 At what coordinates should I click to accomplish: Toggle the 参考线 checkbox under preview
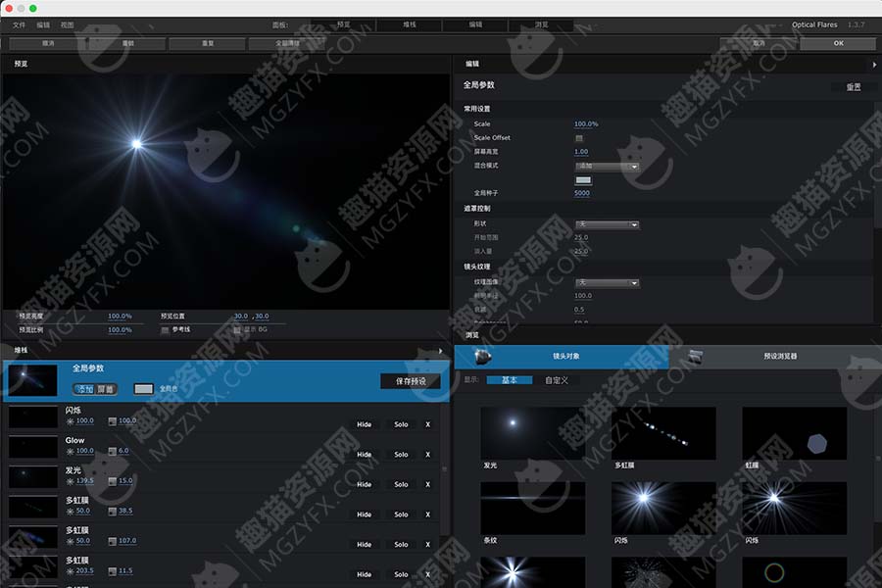(x=165, y=330)
